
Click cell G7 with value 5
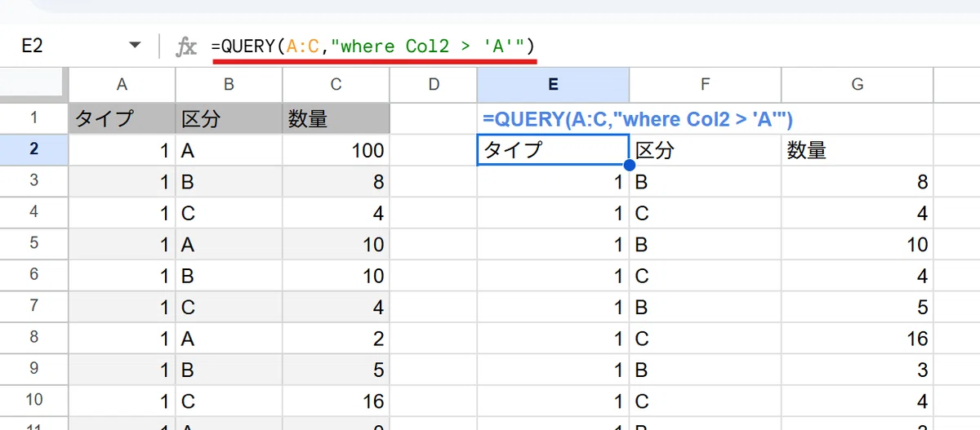pyautogui.click(x=857, y=306)
